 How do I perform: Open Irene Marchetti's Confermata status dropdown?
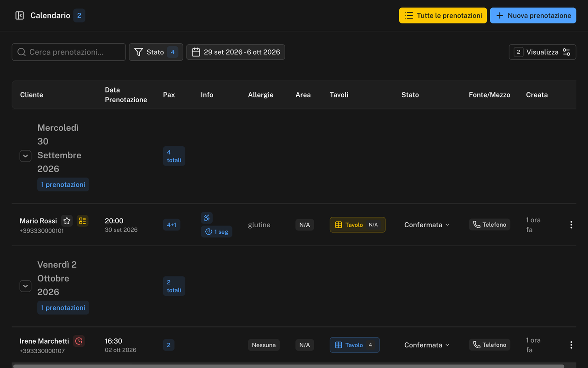click(x=427, y=345)
